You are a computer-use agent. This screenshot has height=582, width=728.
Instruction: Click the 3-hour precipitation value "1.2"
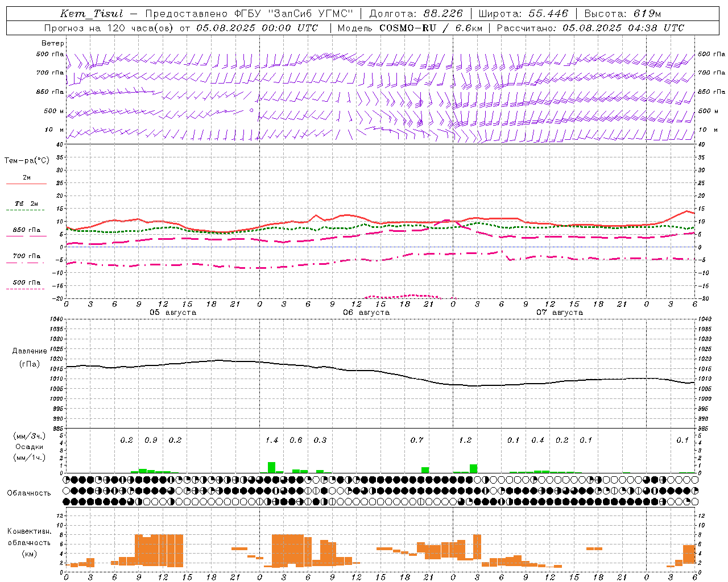(465, 440)
